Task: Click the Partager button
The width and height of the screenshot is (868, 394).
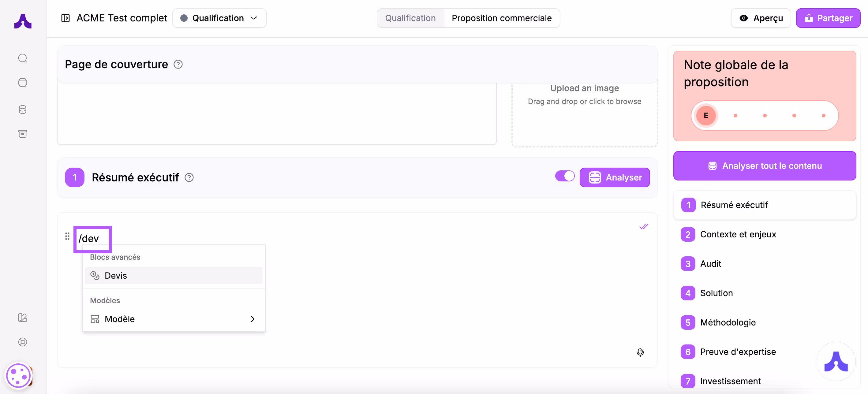Action: [x=828, y=18]
